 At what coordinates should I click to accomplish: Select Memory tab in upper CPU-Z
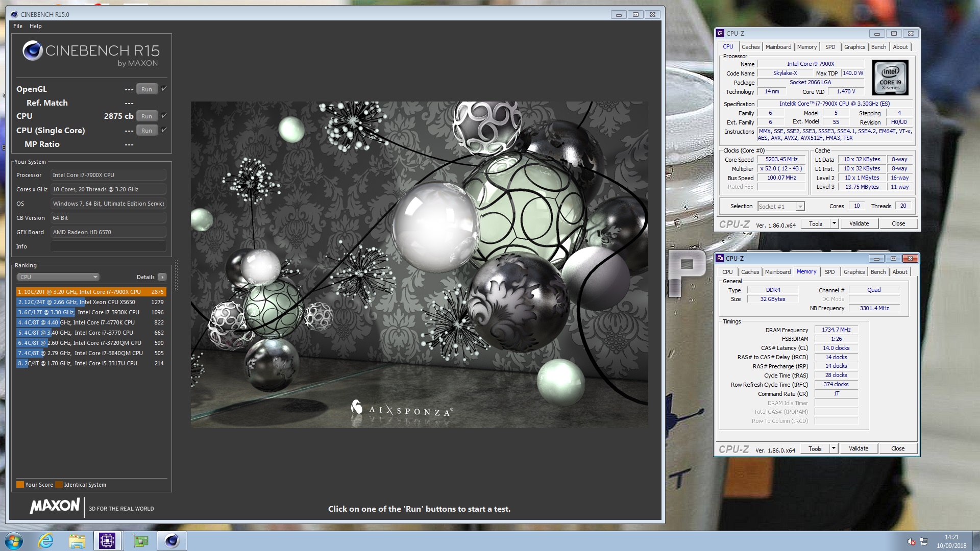(807, 47)
